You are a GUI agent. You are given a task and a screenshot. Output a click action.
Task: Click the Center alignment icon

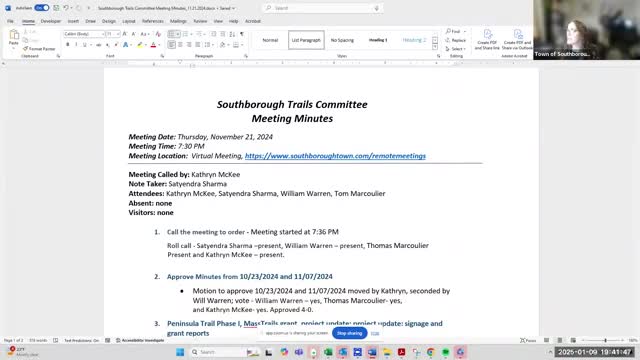[x=180, y=44]
